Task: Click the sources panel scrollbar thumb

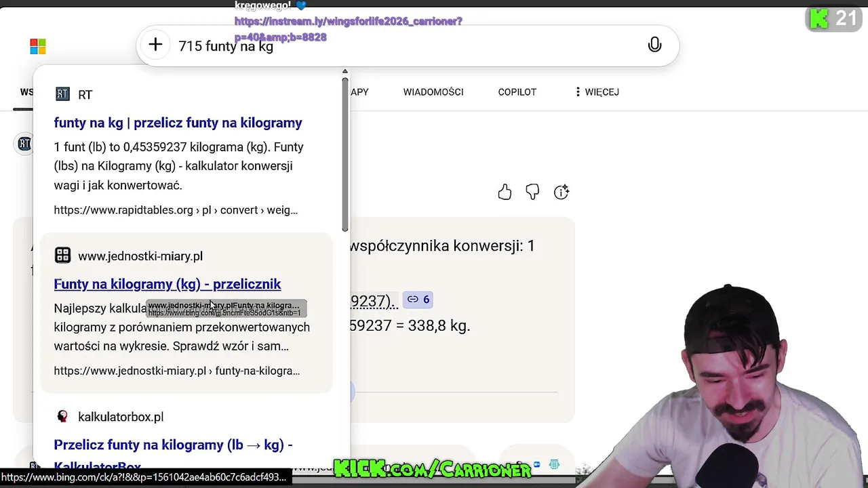Action: tap(344, 155)
